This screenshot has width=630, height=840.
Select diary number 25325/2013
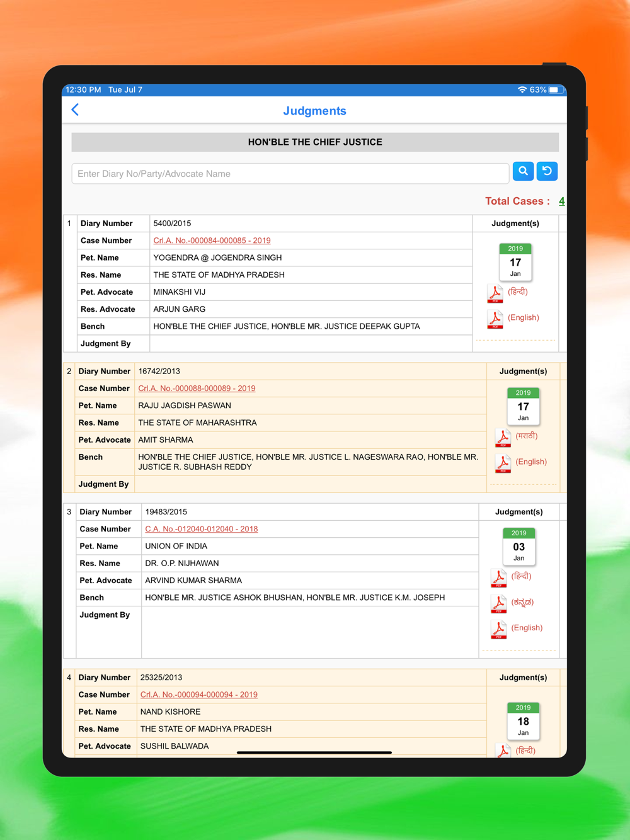pyautogui.click(x=161, y=678)
